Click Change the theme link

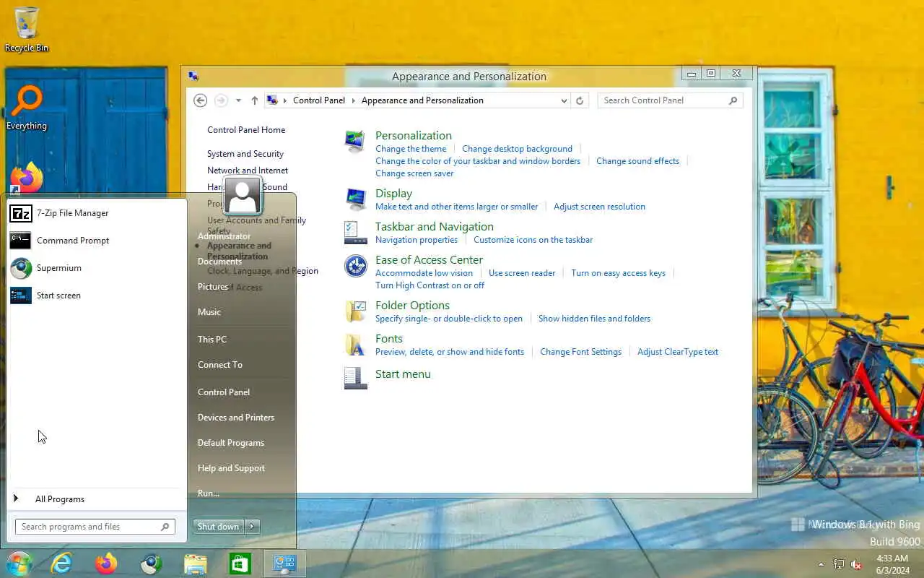click(x=411, y=149)
